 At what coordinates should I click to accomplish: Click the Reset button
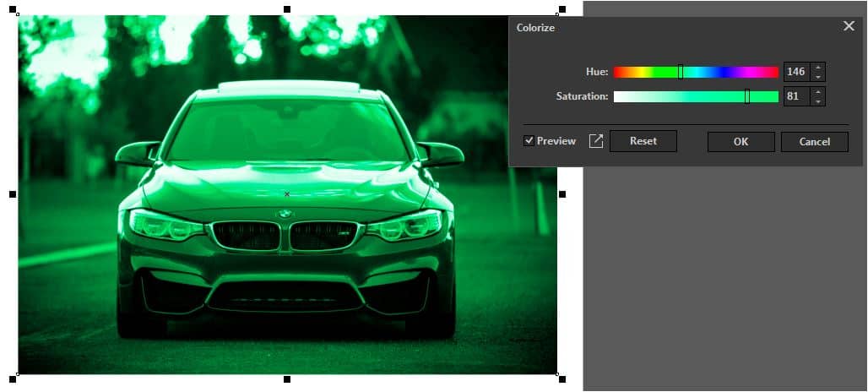pyautogui.click(x=643, y=141)
